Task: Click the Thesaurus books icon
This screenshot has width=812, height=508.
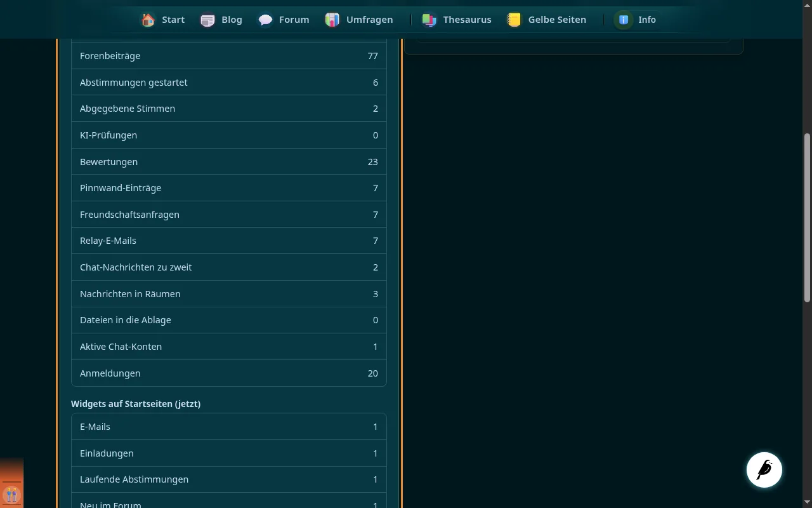Action: click(429, 20)
